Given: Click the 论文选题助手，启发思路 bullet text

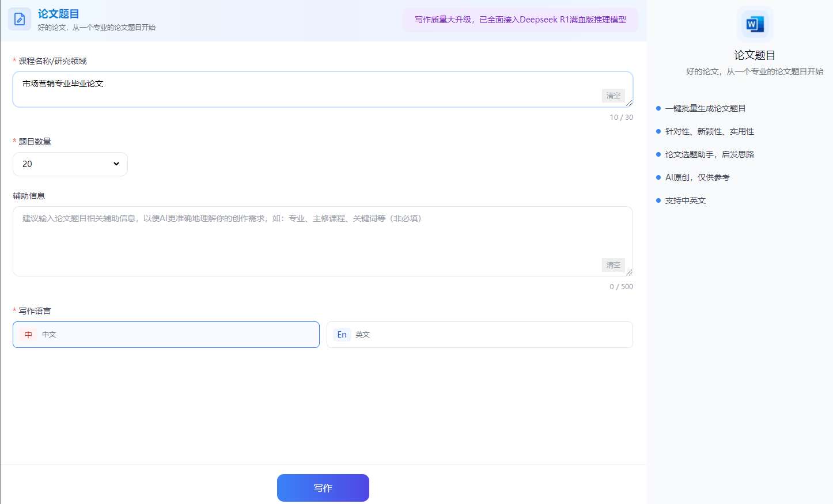Looking at the screenshot, I should click(x=710, y=154).
